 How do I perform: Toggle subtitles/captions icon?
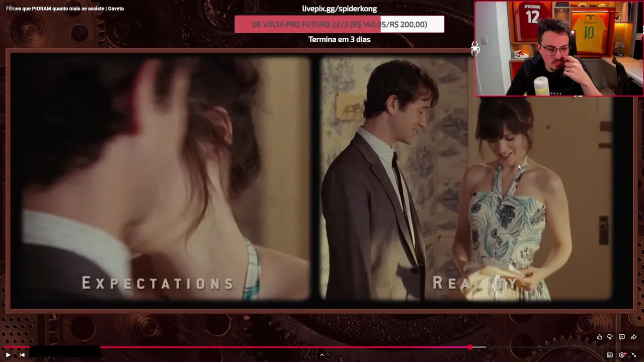tap(610, 355)
